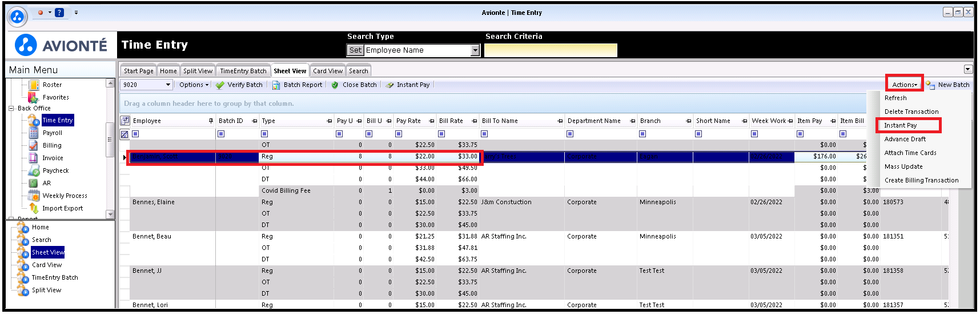Choose Mass Update from Actions menu

903,166
